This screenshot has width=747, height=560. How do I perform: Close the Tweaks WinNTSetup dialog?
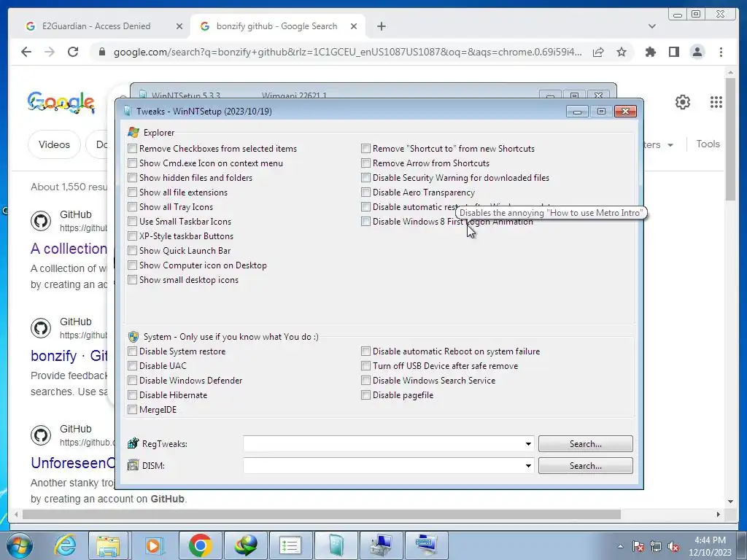pos(625,111)
